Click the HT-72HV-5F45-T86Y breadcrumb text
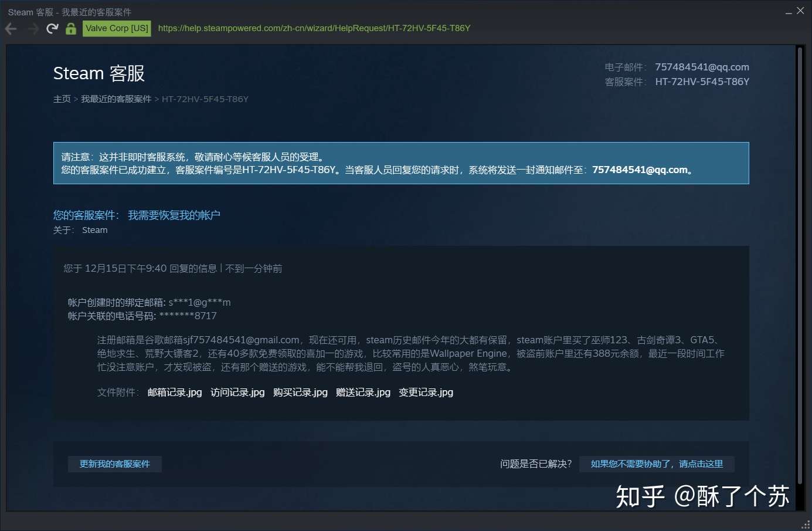The image size is (812, 531). pyautogui.click(x=205, y=99)
